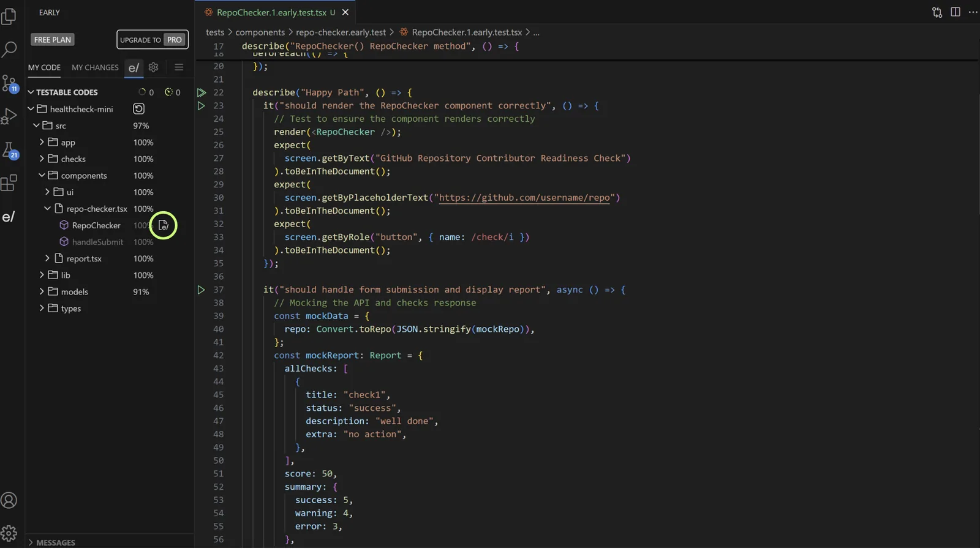Open editor More Actions ellipsis
Image resolution: width=980 pixels, height=551 pixels.
[x=973, y=12]
